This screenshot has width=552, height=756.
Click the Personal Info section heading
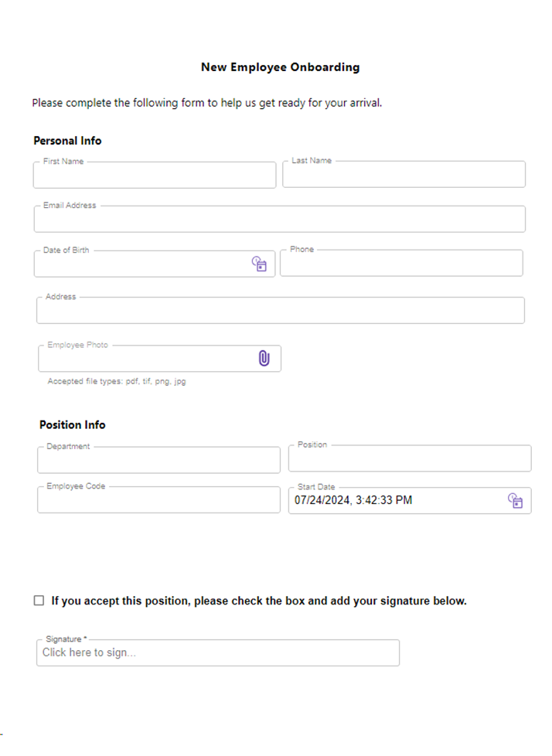pyautogui.click(x=67, y=141)
